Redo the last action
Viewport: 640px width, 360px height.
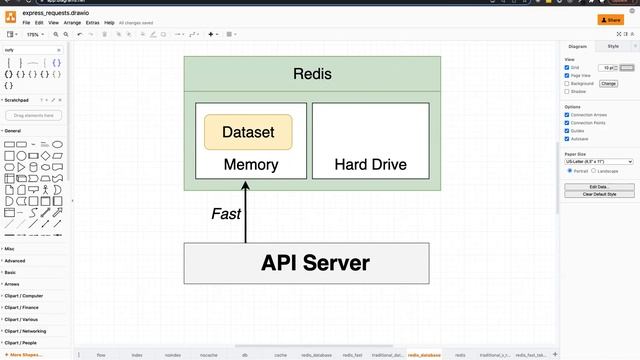(91, 35)
